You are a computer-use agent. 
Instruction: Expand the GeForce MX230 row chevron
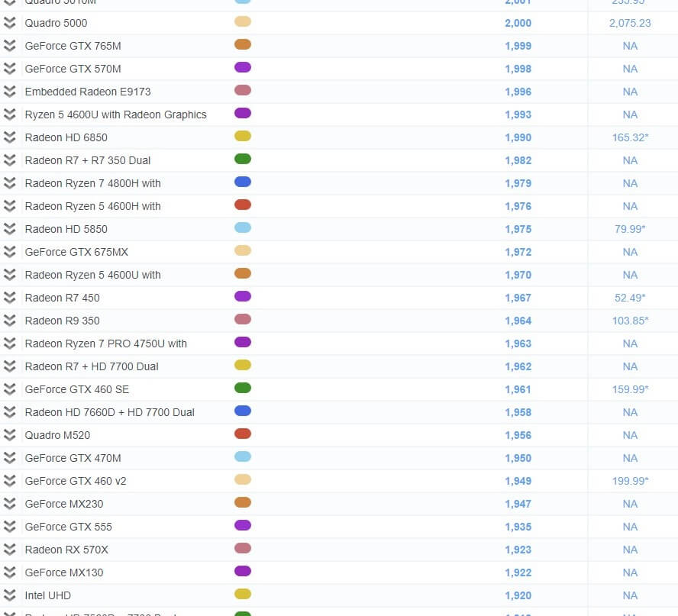(x=9, y=504)
